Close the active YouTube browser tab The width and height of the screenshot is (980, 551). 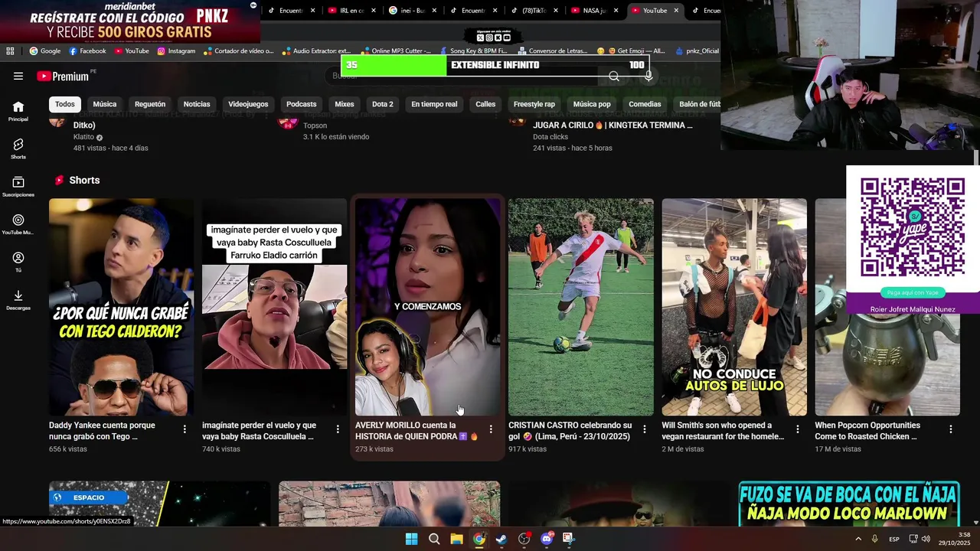(x=676, y=11)
